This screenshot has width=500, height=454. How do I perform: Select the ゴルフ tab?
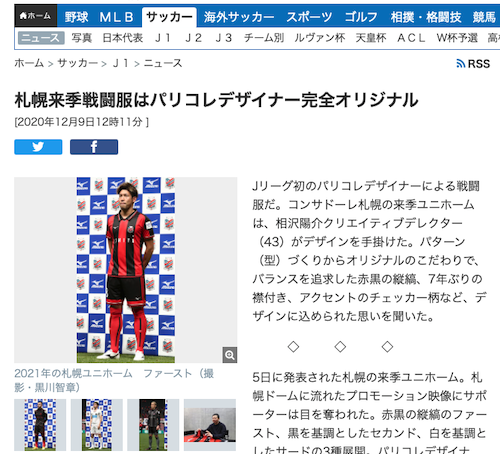(x=361, y=17)
